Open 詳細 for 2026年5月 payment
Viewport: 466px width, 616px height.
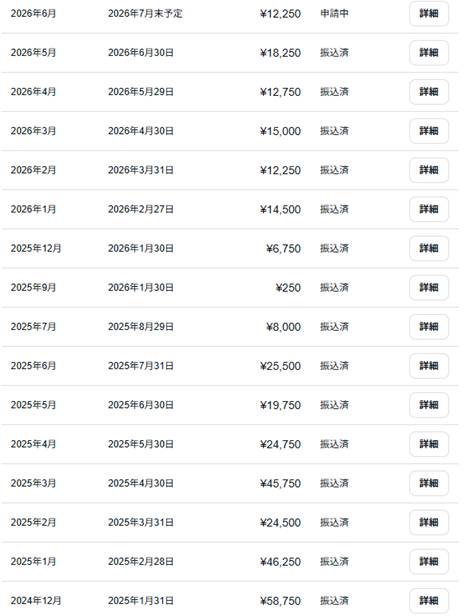429,53
